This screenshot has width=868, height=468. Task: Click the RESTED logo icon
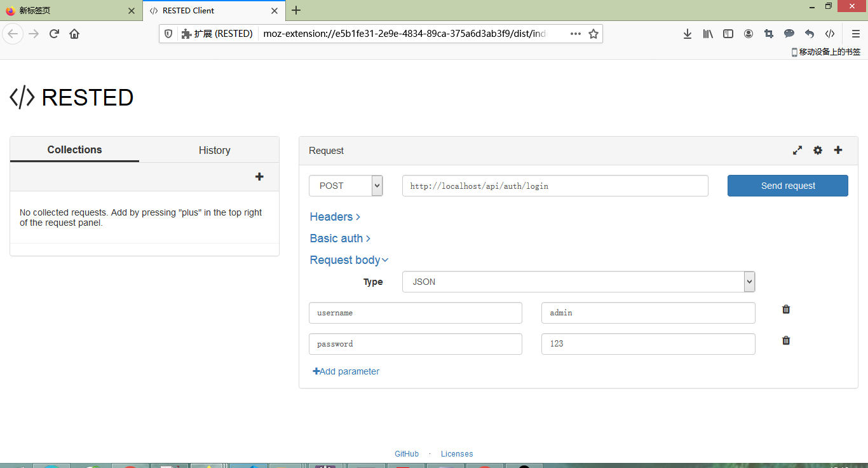(x=22, y=97)
